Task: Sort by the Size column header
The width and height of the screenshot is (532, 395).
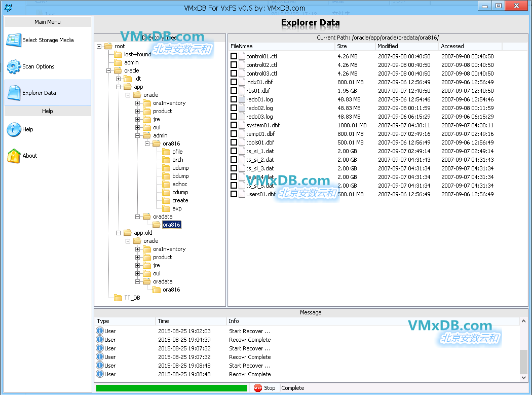Action: click(x=355, y=46)
